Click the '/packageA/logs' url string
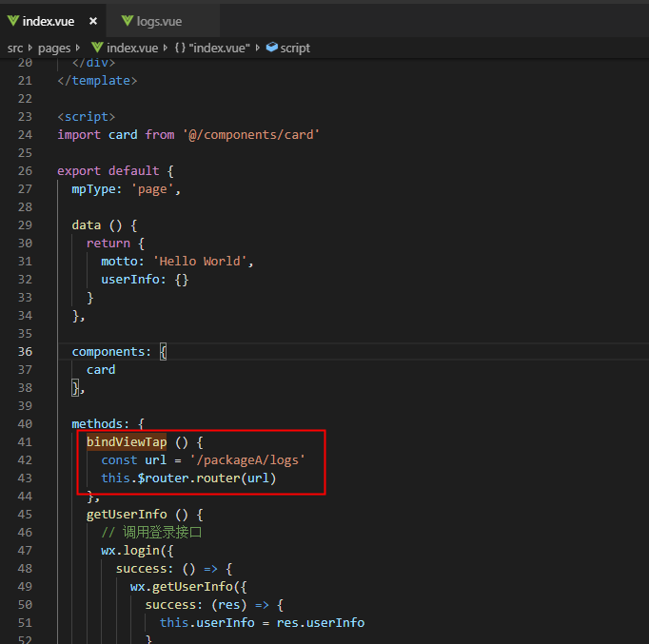The width and height of the screenshot is (649, 644). [247, 460]
